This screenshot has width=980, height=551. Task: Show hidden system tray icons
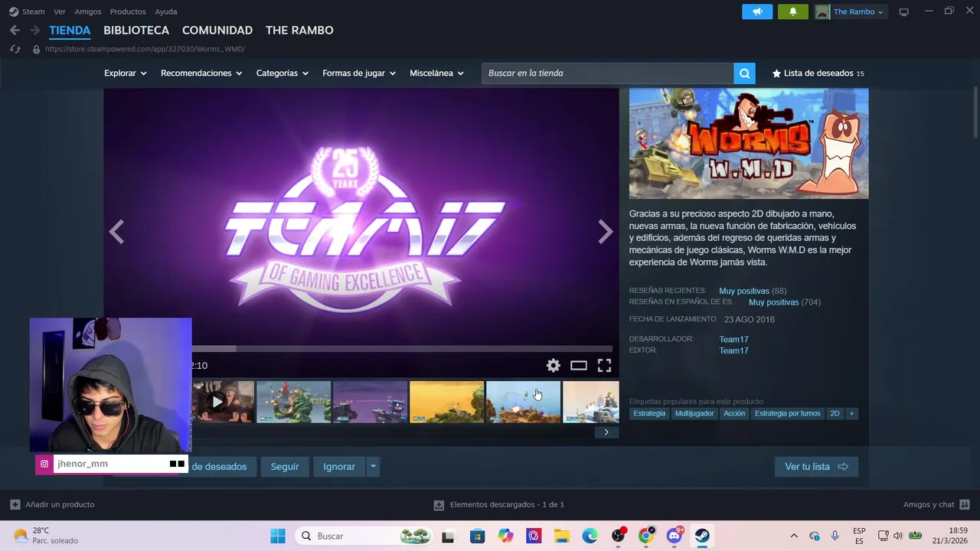(794, 536)
